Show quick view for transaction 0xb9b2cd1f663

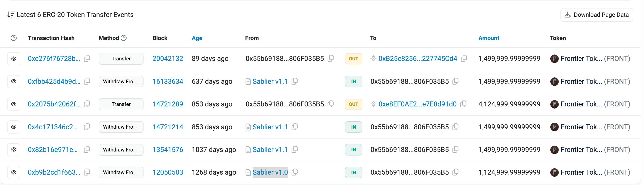point(14,172)
